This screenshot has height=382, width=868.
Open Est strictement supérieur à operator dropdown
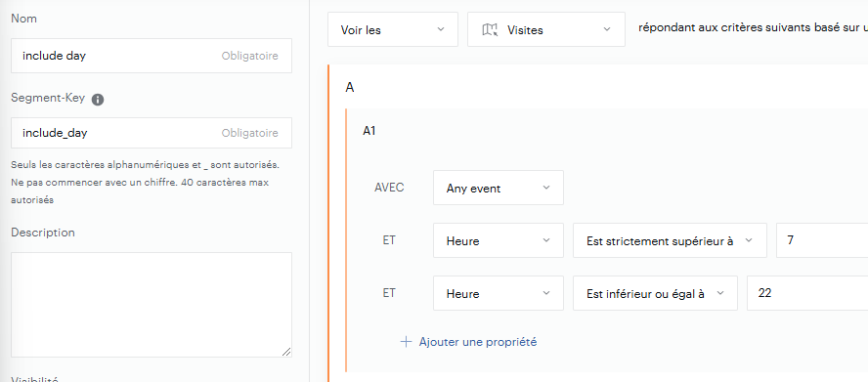pyautogui.click(x=670, y=240)
